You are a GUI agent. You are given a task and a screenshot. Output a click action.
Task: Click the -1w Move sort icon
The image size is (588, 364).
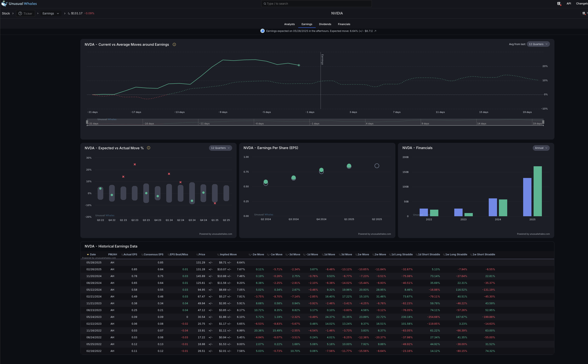click(268, 255)
